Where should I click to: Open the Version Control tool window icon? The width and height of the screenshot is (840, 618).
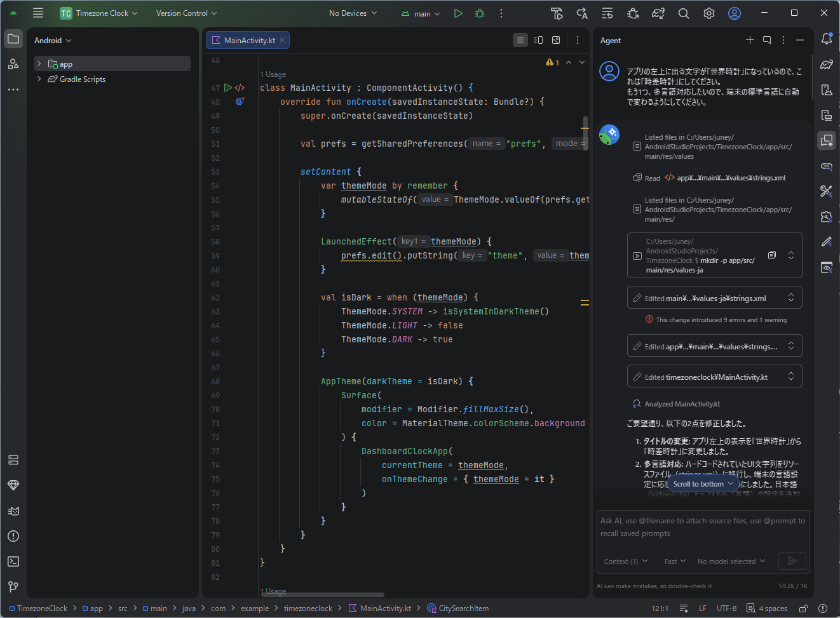[13, 587]
